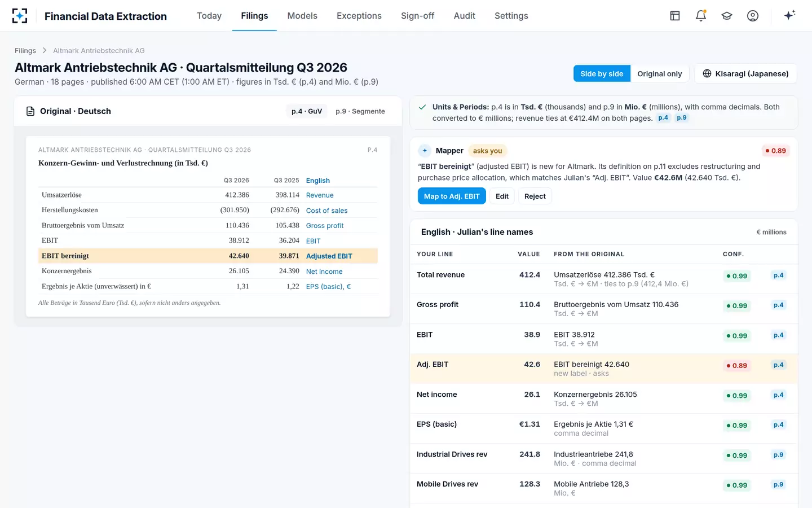812x508 pixels.
Task: Click the € millions unit label
Action: (x=771, y=232)
